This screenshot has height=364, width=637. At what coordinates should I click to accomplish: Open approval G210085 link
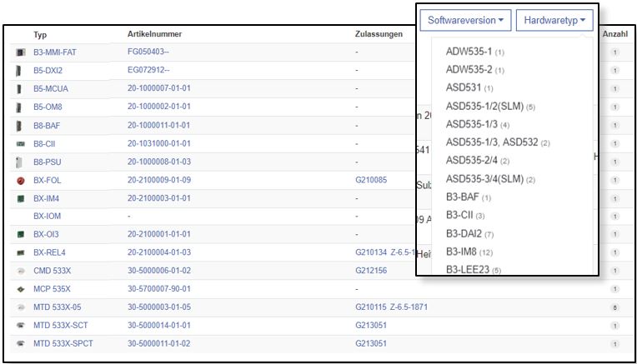coord(371,180)
